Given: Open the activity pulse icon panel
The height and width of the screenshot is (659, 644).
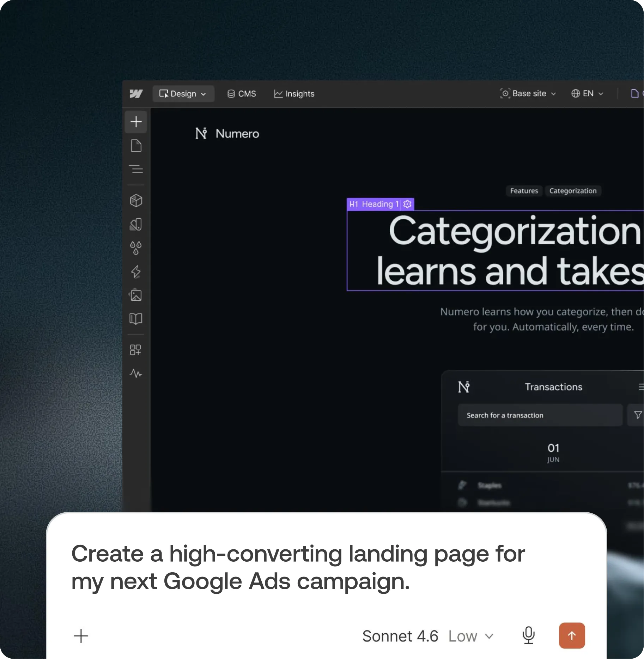Looking at the screenshot, I should point(136,373).
